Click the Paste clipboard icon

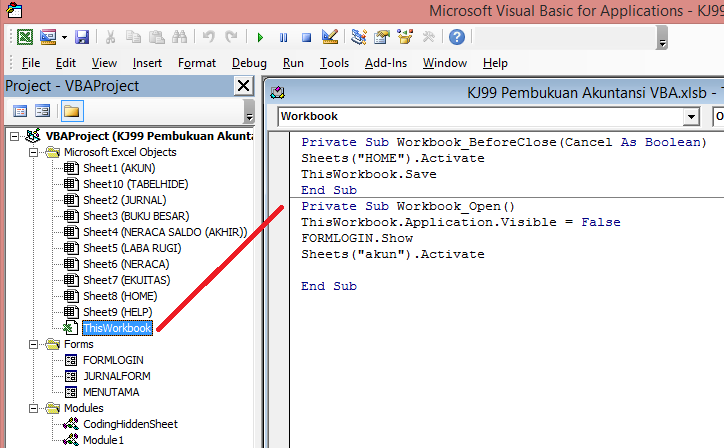[x=157, y=37]
